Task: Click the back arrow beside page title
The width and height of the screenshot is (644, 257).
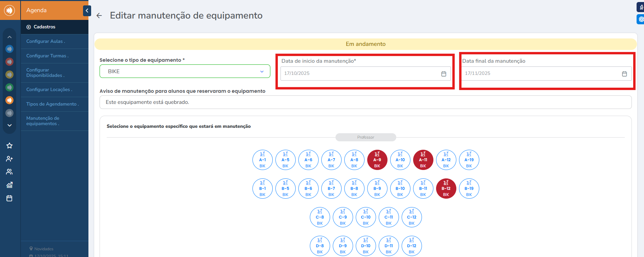Action: pyautogui.click(x=99, y=16)
